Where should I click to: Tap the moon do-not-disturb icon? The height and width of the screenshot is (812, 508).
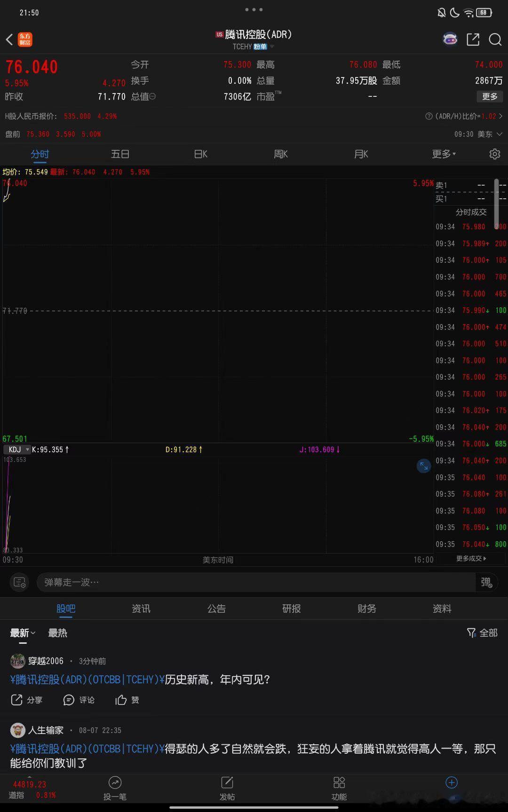point(455,13)
